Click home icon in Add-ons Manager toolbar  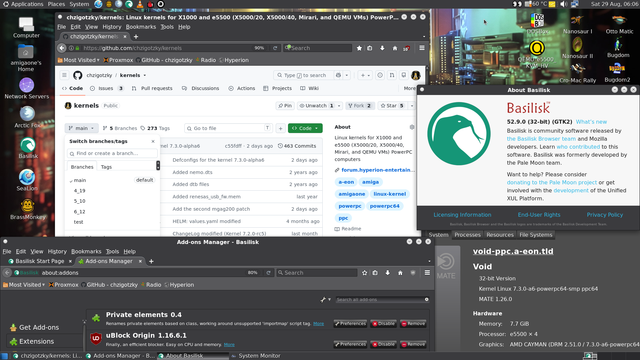[400, 273]
